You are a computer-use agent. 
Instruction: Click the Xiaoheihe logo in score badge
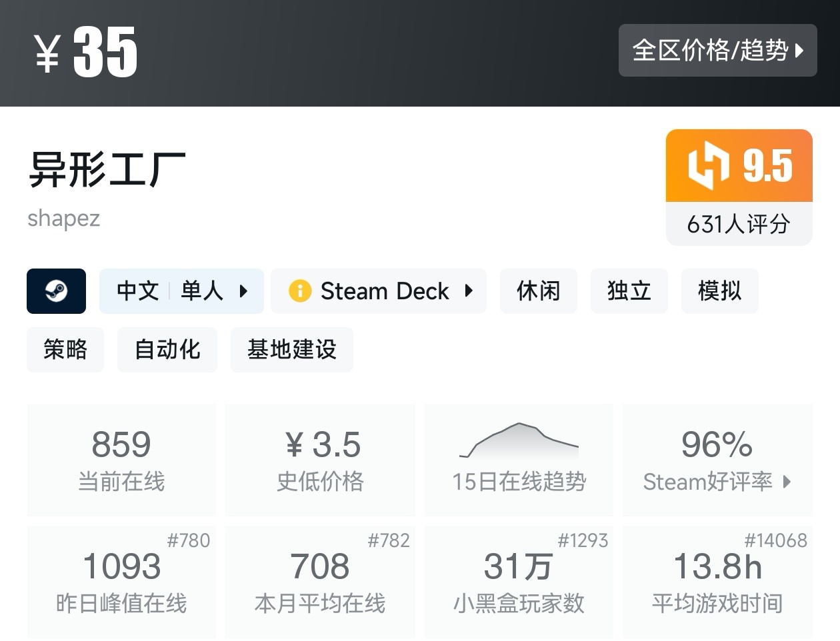pos(708,165)
